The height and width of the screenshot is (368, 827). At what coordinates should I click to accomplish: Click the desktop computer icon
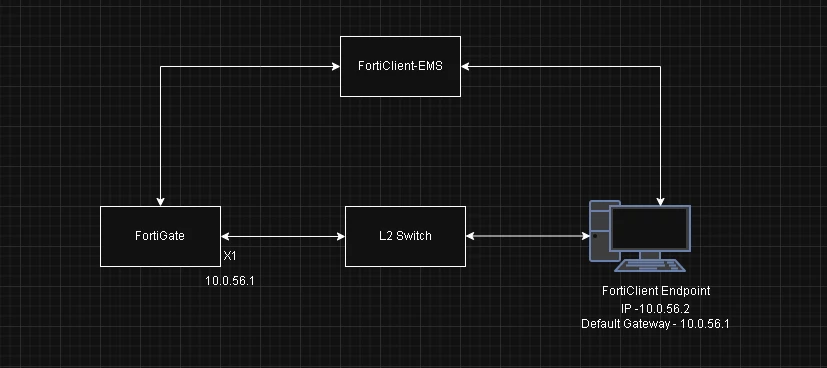tap(640, 236)
